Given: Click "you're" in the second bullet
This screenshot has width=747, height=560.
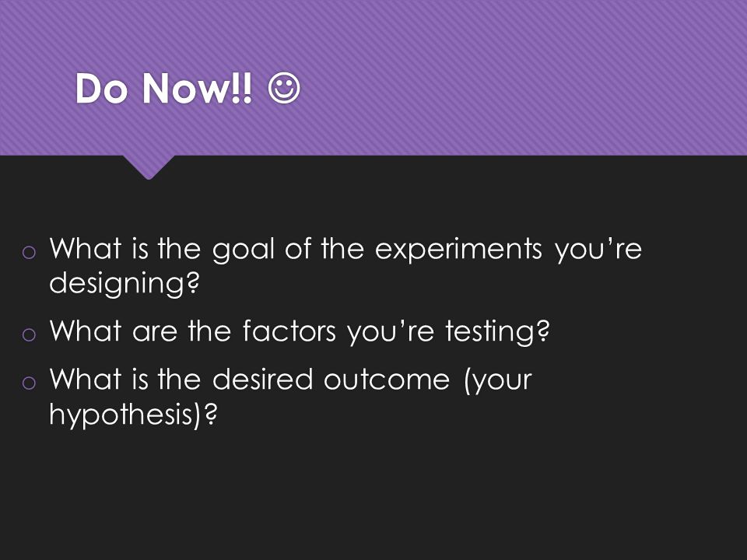Looking at the screenshot, I should (391, 332).
